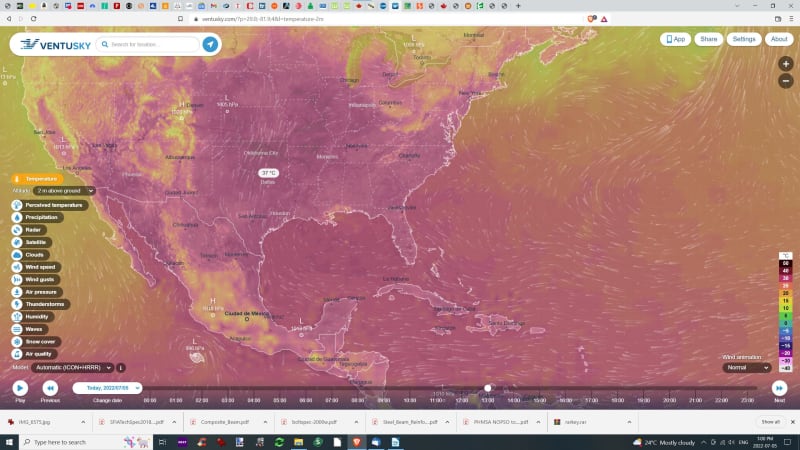Image resolution: width=800 pixels, height=450 pixels.
Task: Switch to Precipitation layer
Action: pyautogui.click(x=37, y=217)
